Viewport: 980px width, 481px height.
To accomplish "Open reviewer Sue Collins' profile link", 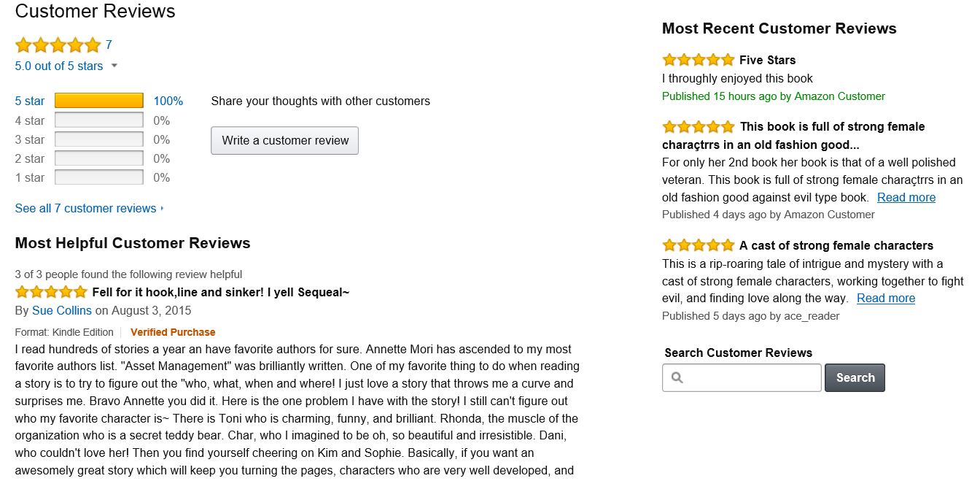I will [62, 310].
